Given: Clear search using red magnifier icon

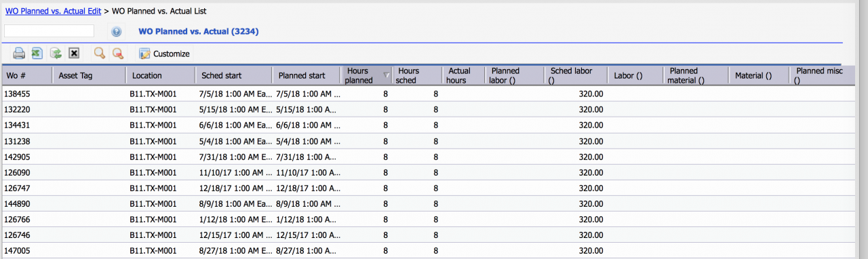Looking at the screenshot, I should point(118,54).
